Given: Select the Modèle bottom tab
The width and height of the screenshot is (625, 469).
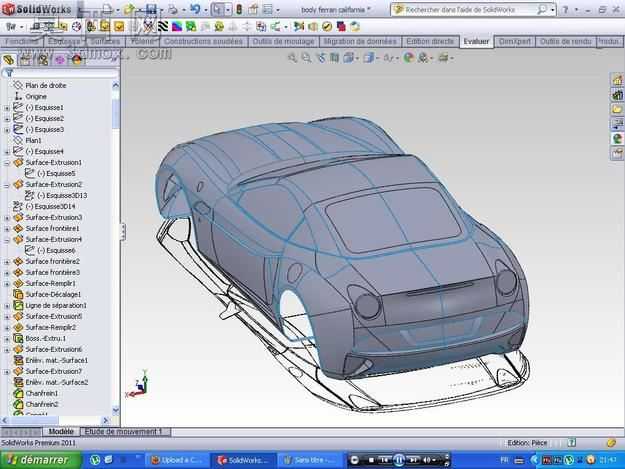Looking at the screenshot, I should 61,432.
